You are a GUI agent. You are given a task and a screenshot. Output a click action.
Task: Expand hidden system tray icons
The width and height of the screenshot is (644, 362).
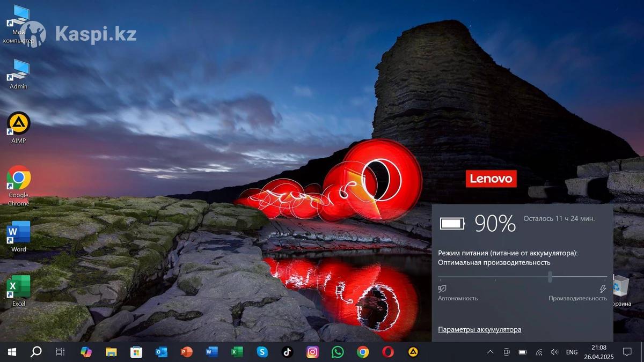click(490, 352)
